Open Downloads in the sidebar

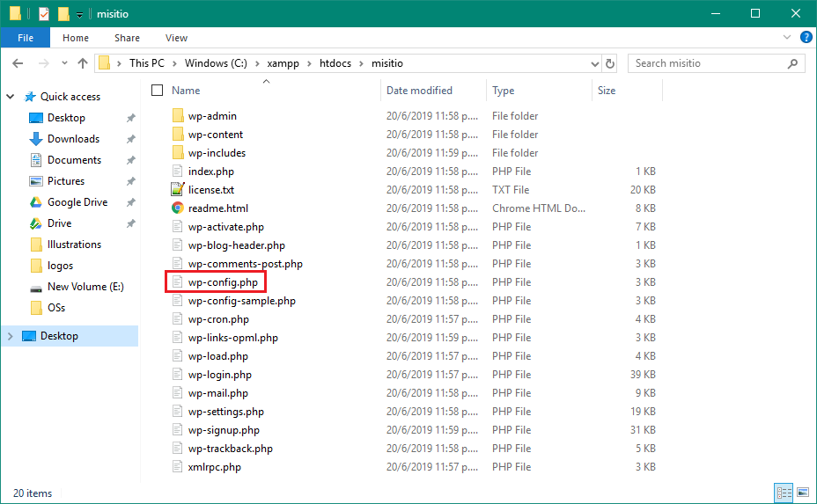click(x=73, y=138)
